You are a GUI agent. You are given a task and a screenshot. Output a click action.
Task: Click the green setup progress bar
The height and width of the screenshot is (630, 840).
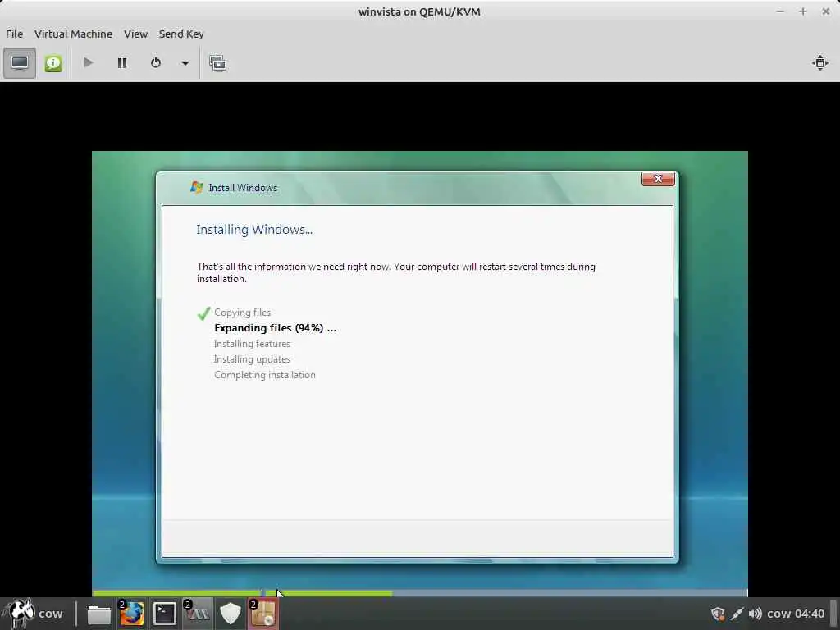tap(242, 593)
